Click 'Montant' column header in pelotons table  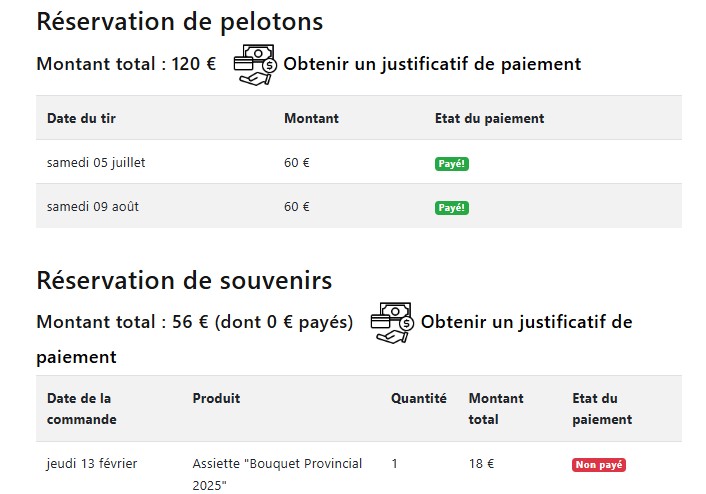[311, 118]
